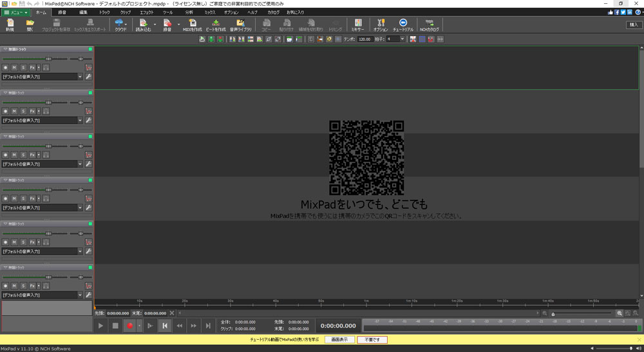Open the dropdown arrow beside 読み込む
Image resolution: width=644 pixels, height=352 pixels.
point(155,24)
